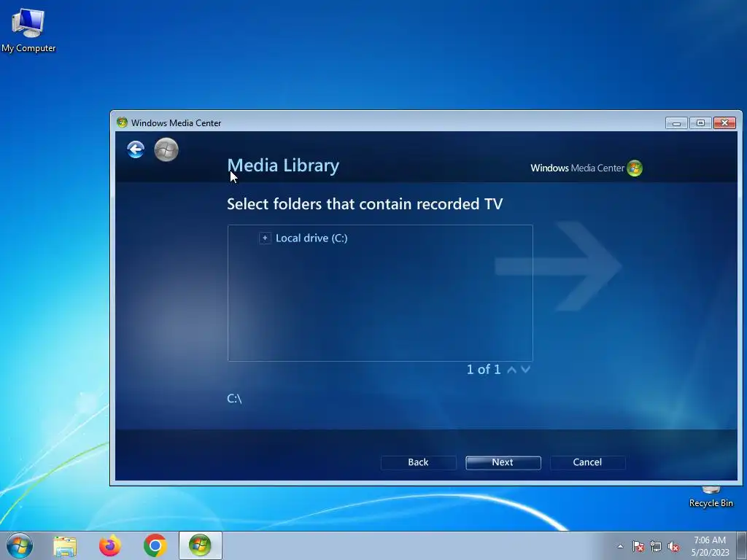Open network status icon in tray

click(x=656, y=546)
